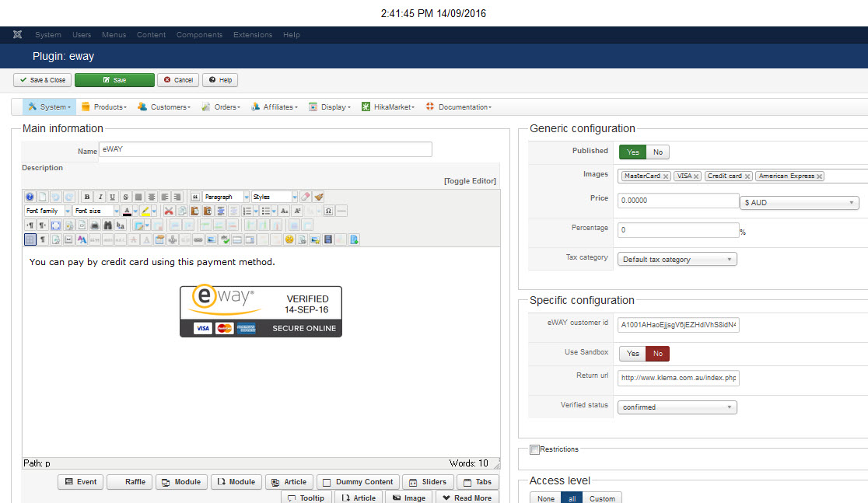Image resolution: width=868 pixels, height=503 pixels.
Task: Click the Joomla logo icon
Action: (18, 34)
